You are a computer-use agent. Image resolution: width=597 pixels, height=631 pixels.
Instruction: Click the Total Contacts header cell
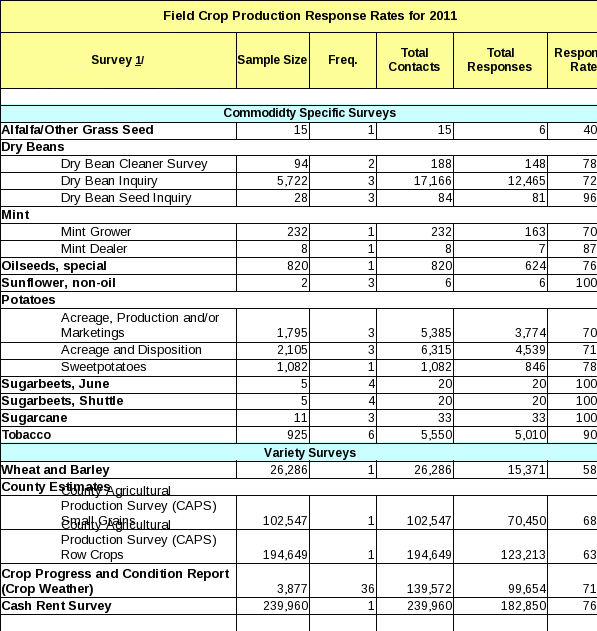coord(415,60)
